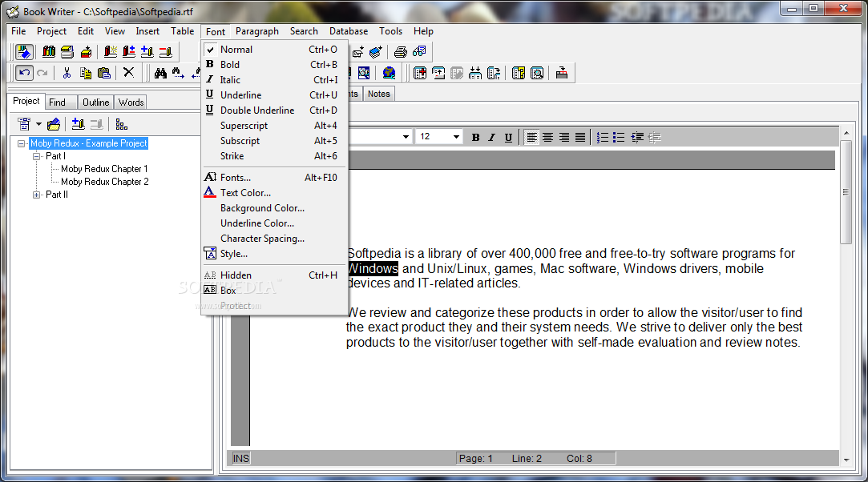This screenshot has height=482, width=868.
Task: Click the globe hyperlink icon
Action: tap(390, 73)
